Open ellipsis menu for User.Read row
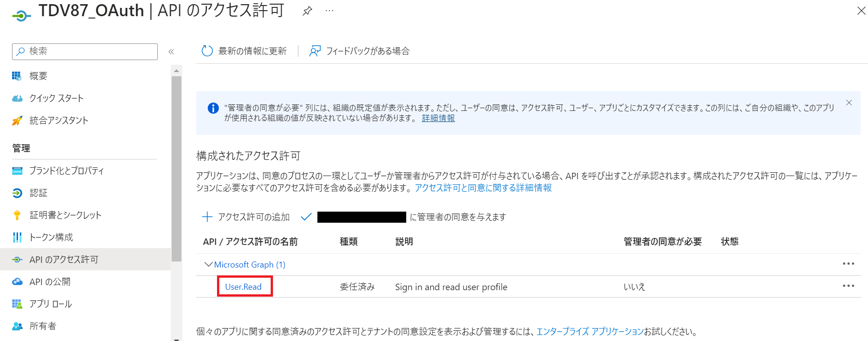Viewport: 868px width, 341px height. coord(848,286)
